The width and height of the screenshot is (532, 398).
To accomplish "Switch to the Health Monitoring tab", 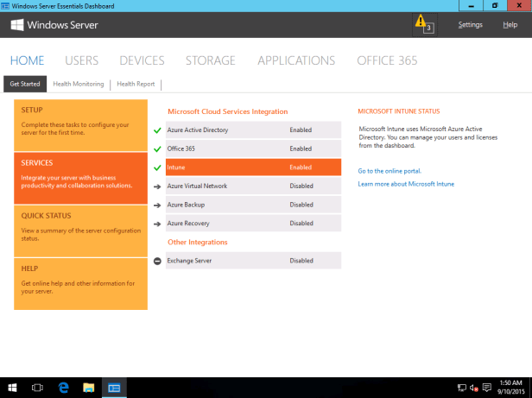I will 78,84.
